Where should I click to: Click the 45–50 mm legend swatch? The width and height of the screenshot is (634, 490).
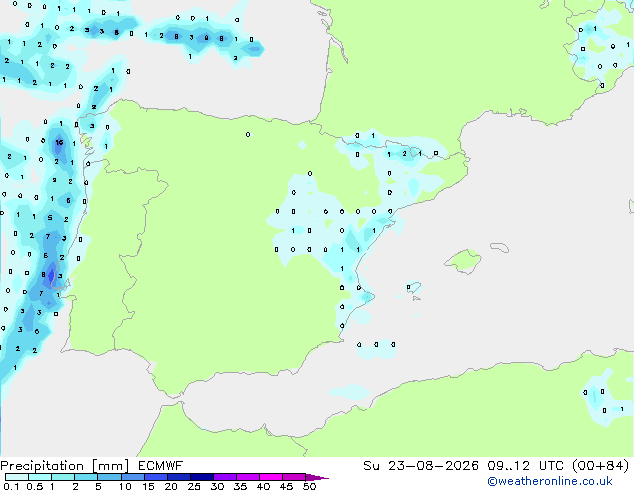pos(294,477)
